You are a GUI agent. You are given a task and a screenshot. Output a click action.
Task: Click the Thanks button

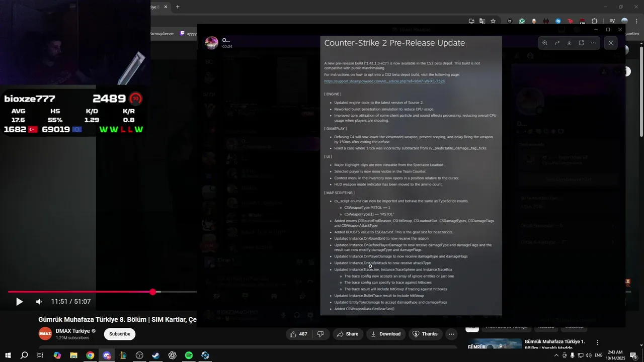coord(425,334)
